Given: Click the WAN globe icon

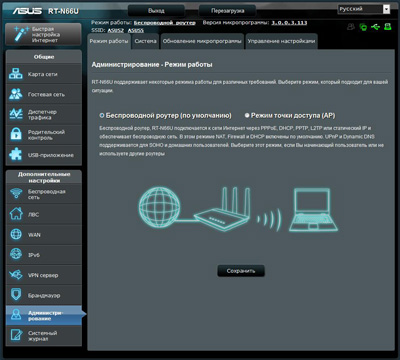Looking at the screenshot, I should (16, 235).
